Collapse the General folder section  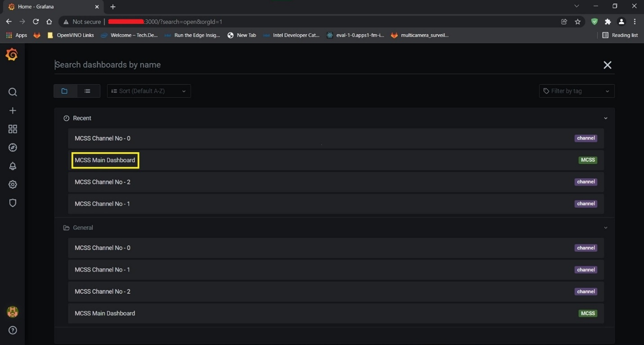605,228
